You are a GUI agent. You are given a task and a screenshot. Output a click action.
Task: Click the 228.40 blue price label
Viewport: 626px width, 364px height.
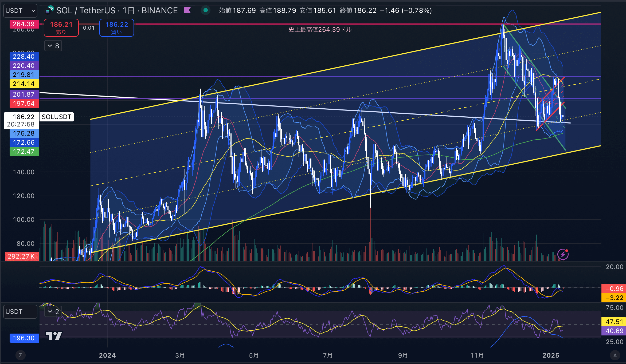[24, 57]
